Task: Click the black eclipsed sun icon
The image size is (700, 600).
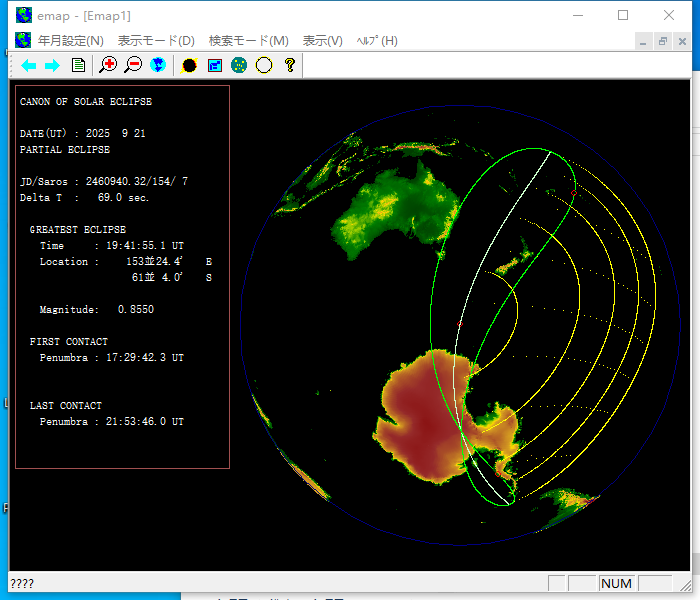Action: 189,65
